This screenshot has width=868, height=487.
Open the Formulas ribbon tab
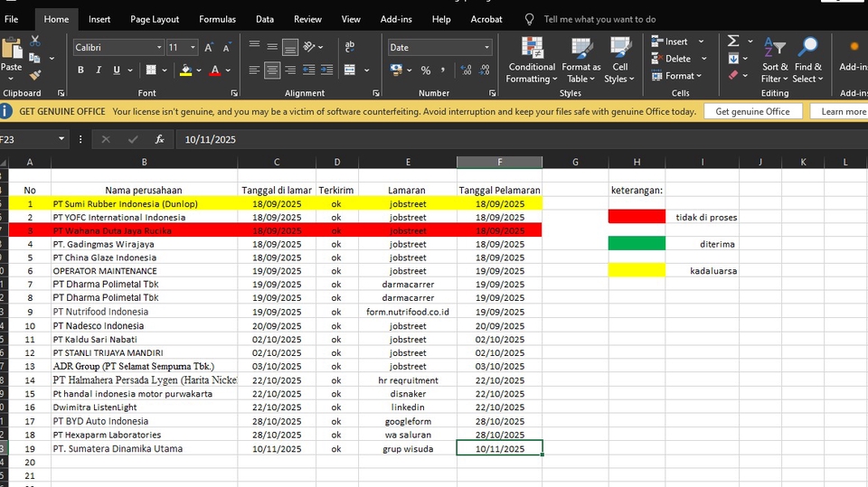[x=217, y=19]
